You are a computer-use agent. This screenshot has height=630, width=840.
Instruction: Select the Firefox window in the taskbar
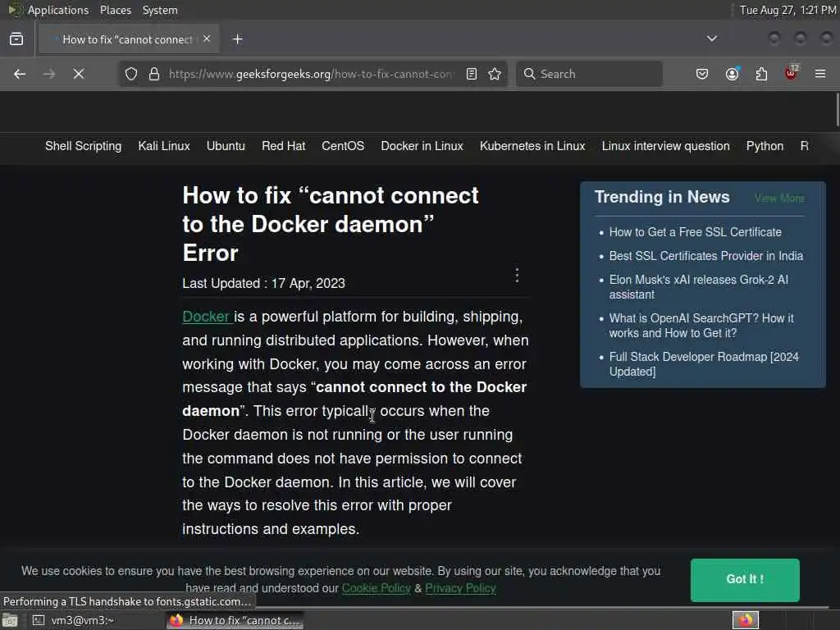pos(235,620)
